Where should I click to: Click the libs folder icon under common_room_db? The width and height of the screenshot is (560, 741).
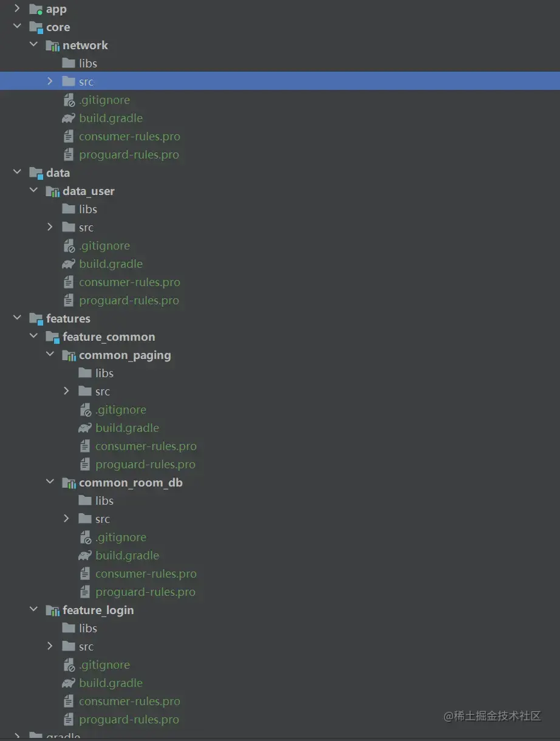tap(85, 500)
